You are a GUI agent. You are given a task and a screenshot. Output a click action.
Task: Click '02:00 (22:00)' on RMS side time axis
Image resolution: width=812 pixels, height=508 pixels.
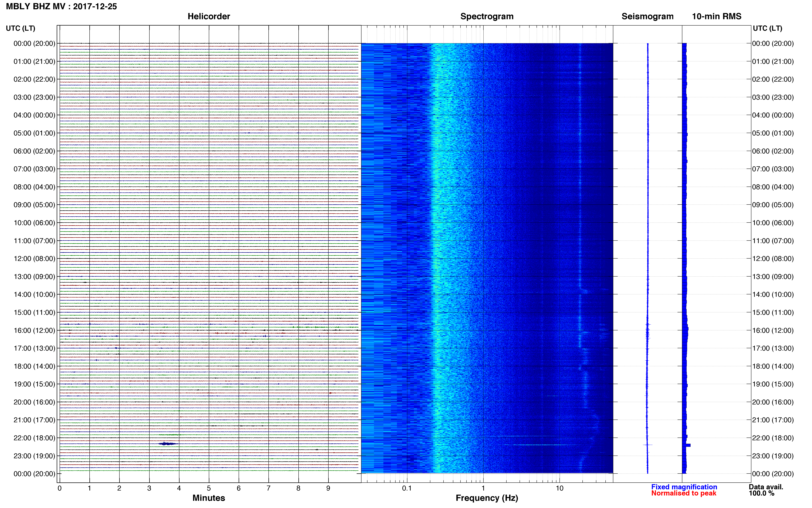point(773,79)
